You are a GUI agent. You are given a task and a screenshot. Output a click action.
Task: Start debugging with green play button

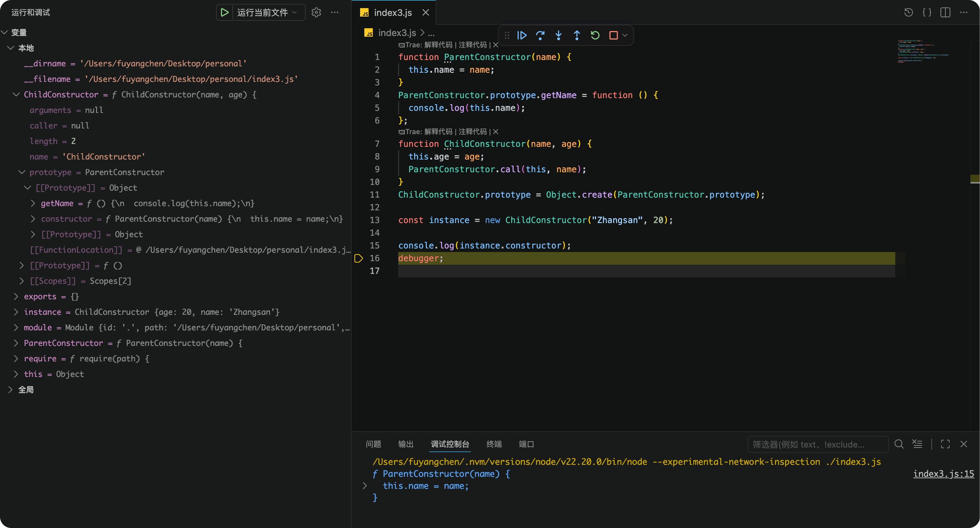point(225,13)
